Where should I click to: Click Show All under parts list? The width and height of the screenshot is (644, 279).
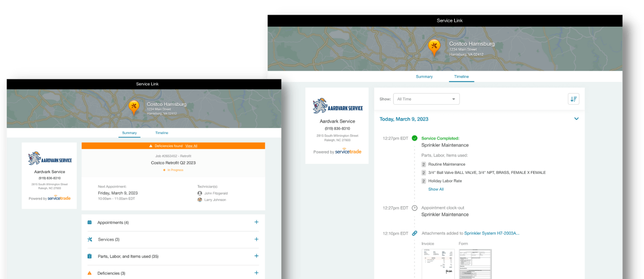[x=436, y=189]
